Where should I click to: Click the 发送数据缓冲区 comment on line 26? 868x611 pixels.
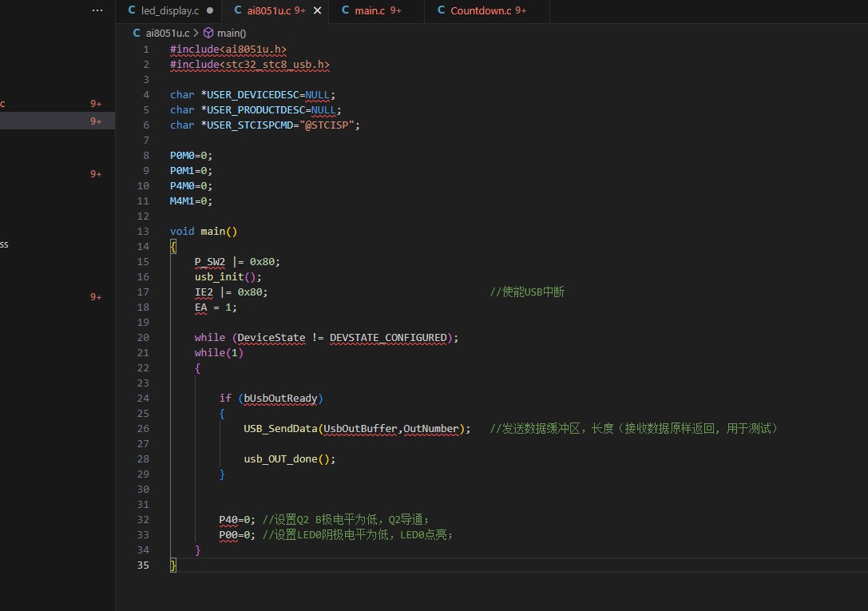point(634,429)
